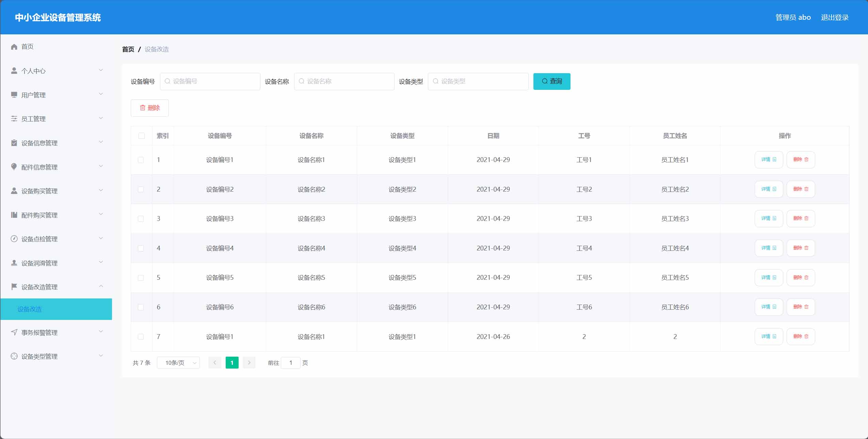
Task: Click the next page arrow in pagination
Action: [249, 363]
